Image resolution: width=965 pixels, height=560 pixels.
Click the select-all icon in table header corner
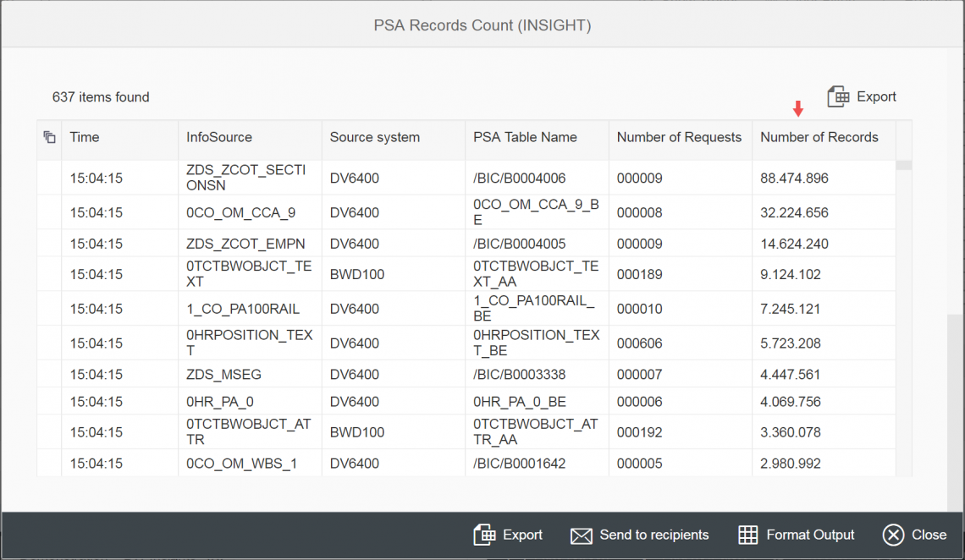point(49,137)
